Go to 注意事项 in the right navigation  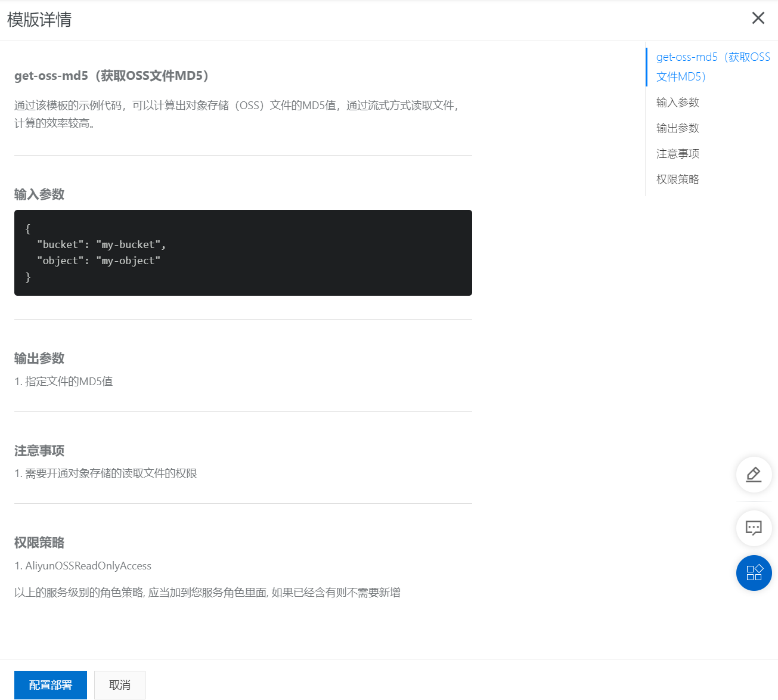coord(678,154)
